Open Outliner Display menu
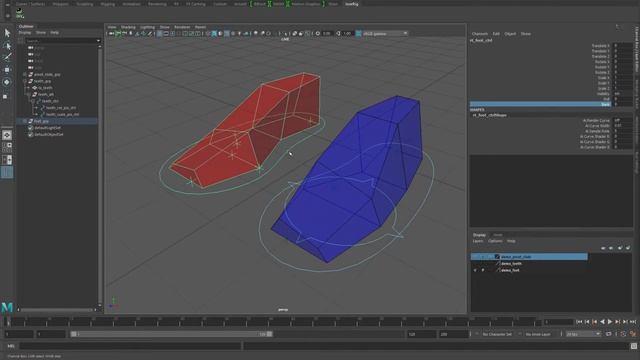 pyautogui.click(x=24, y=33)
